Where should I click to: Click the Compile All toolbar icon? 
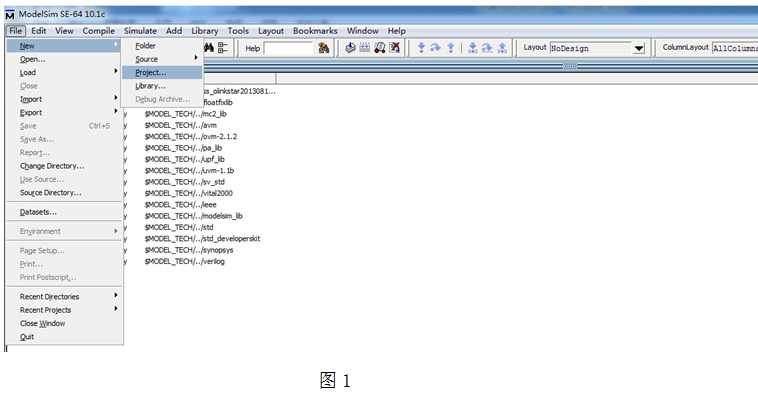click(364, 47)
